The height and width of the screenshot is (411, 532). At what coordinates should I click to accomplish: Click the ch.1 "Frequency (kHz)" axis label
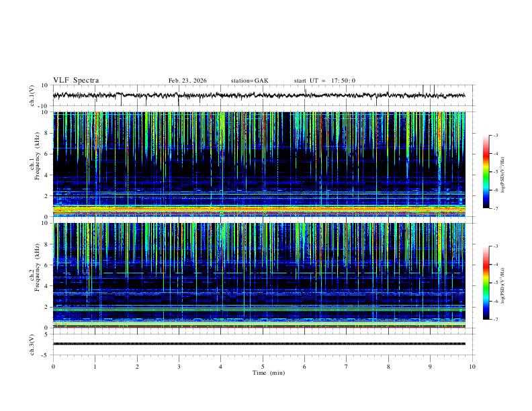coord(38,155)
